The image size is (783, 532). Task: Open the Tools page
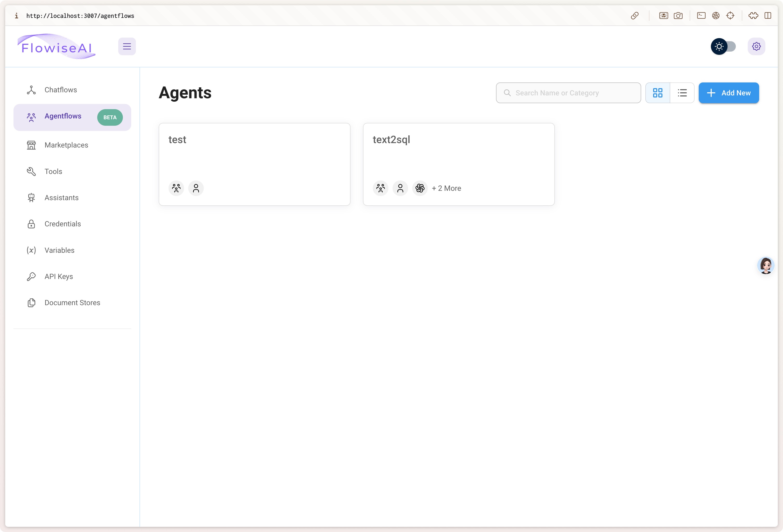[x=53, y=171]
